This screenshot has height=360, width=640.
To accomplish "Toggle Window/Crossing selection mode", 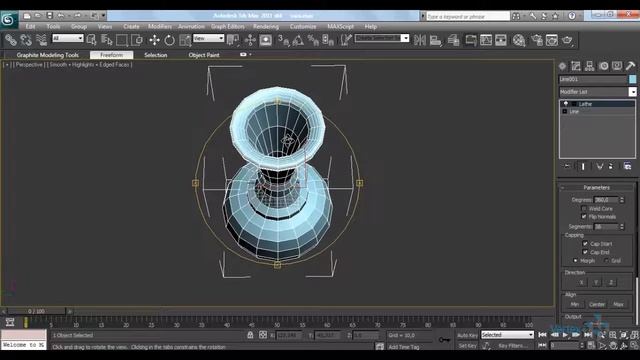I will pyautogui.click(x=137, y=40).
